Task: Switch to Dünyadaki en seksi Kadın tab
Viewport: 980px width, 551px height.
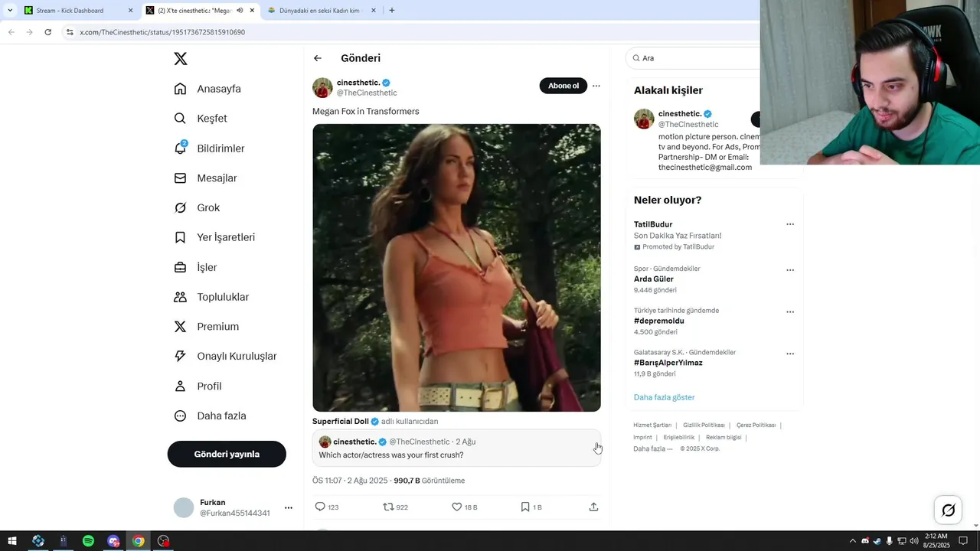Action: click(322, 11)
